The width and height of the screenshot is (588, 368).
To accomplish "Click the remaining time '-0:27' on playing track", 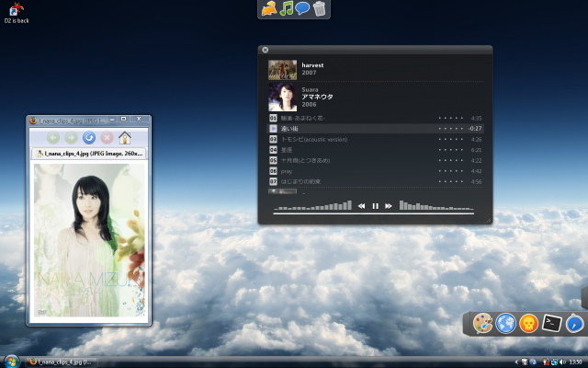I will click(475, 129).
